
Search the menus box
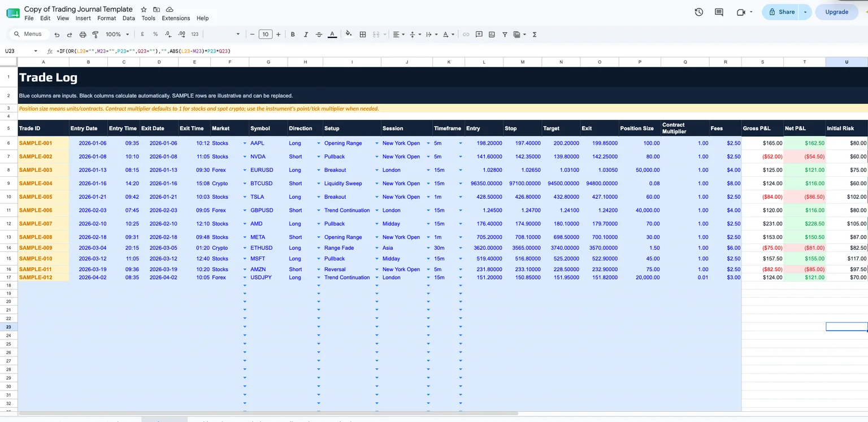click(29, 34)
